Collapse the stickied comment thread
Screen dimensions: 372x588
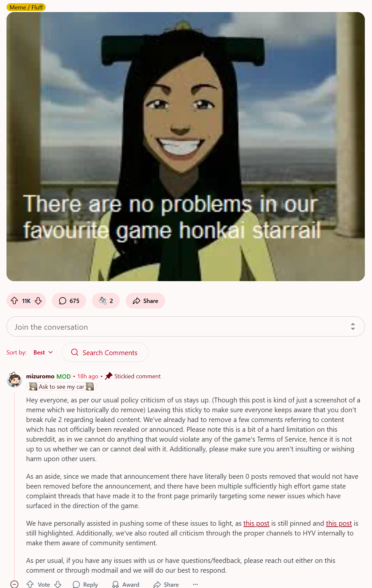[14, 584]
